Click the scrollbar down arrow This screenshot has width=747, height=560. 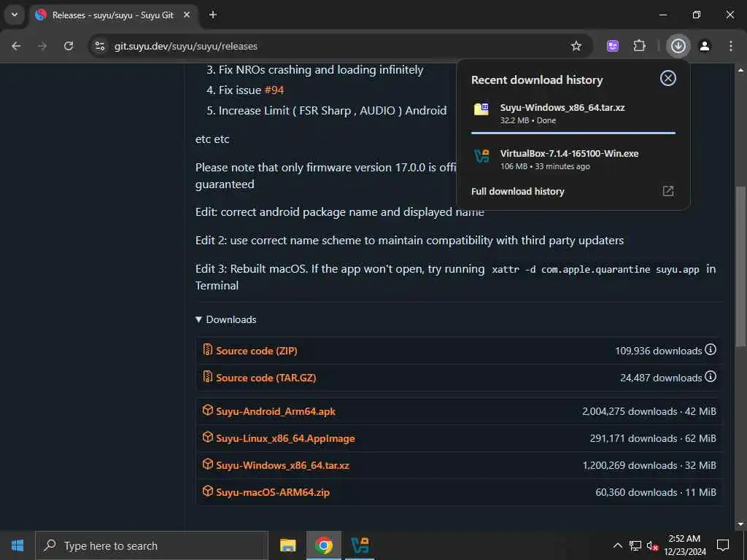click(740, 524)
